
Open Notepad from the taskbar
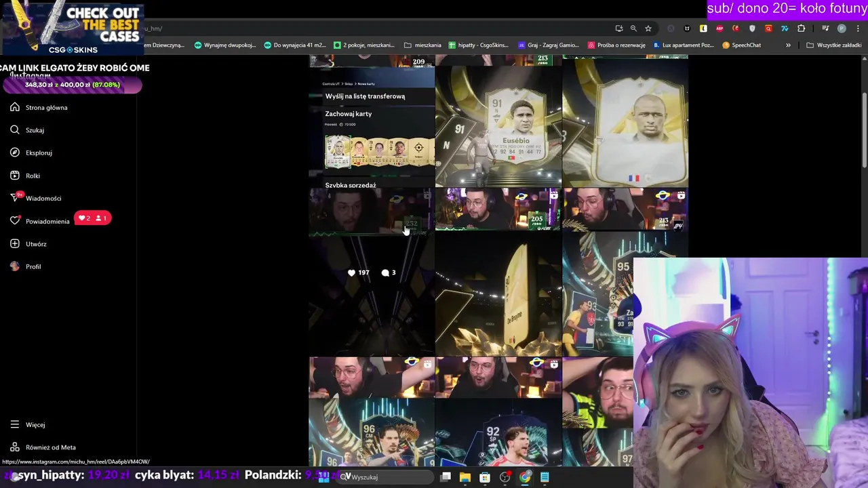coord(545,477)
